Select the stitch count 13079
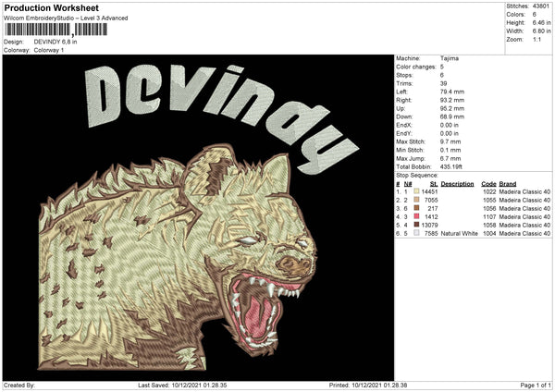The width and height of the screenshot is (555, 392). point(430,225)
